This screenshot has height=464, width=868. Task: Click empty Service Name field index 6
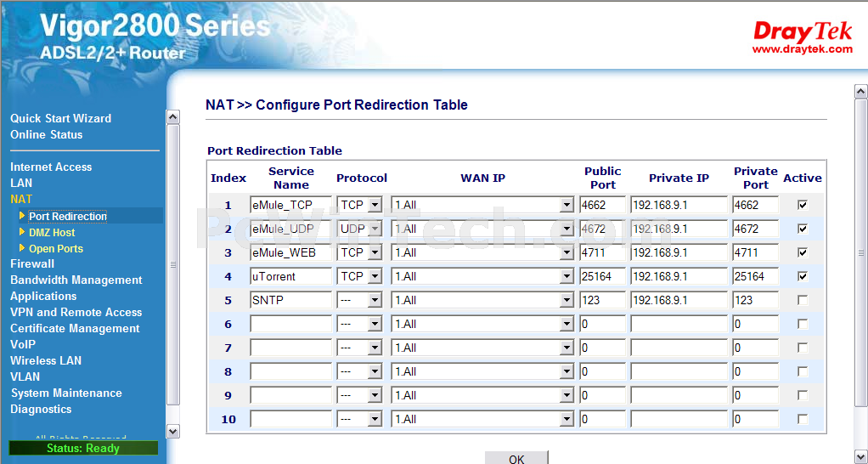[290, 324]
